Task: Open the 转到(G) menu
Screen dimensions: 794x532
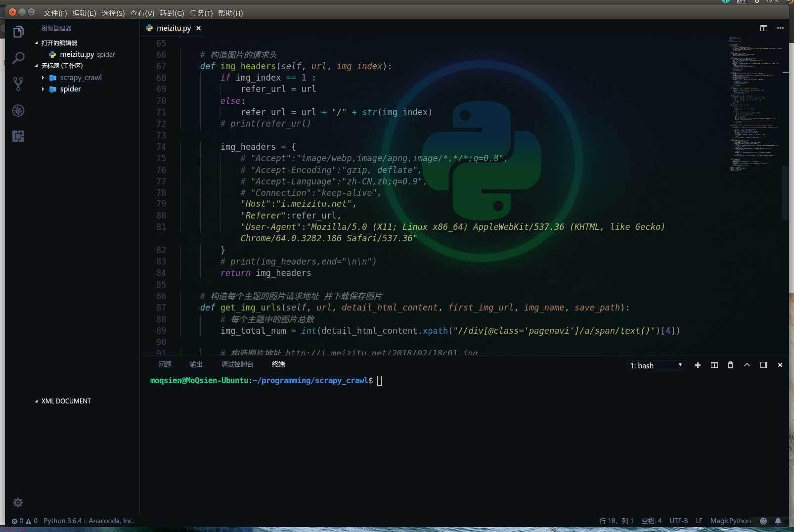Action: tap(172, 13)
